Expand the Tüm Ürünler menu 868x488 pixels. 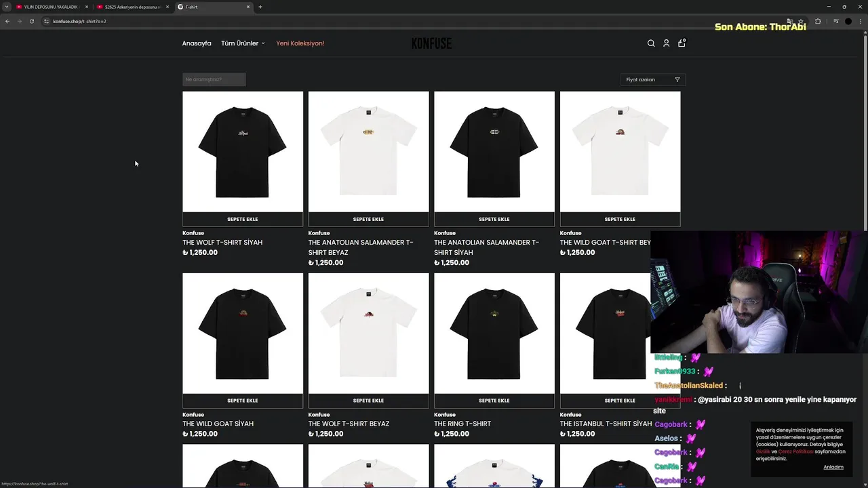(243, 43)
